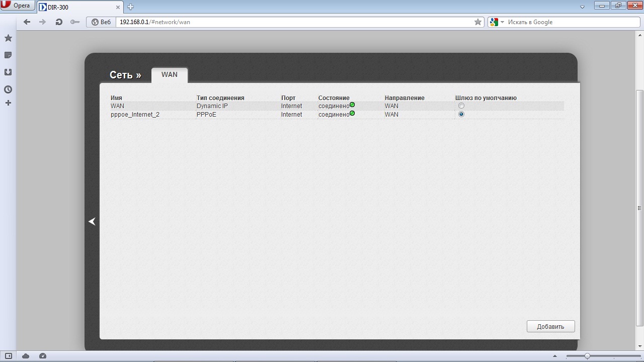This screenshot has width=644, height=362.
Task: Open the History clock panel in sidebar
Action: point(8,89)
